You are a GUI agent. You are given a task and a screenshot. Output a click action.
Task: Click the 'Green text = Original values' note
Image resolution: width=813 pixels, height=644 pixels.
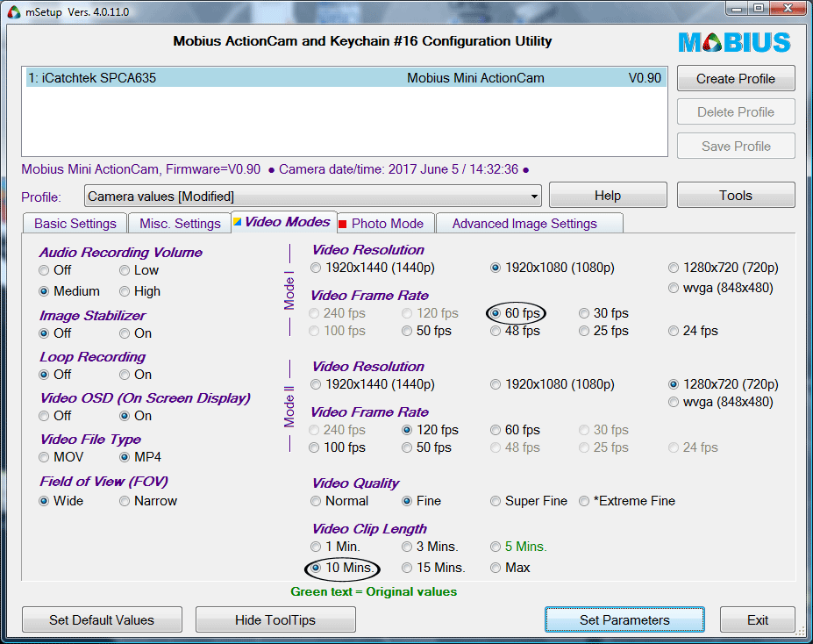(x=374, y=591)
